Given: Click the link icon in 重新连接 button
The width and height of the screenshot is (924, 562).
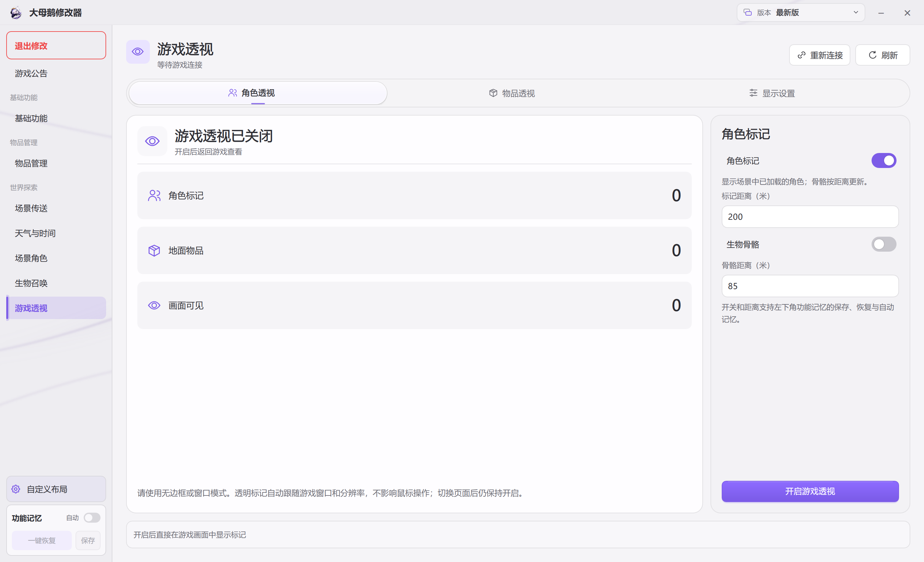Looking at the screenshot, I should pos(801,55).
